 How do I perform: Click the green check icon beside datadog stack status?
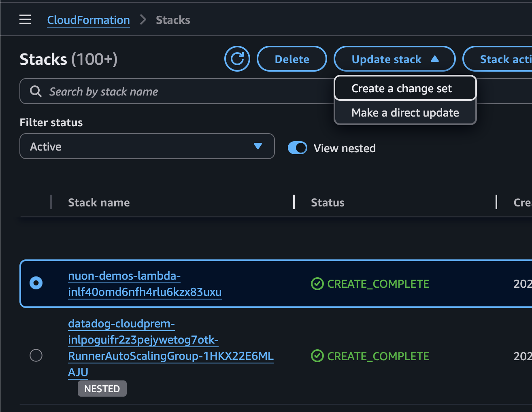(x=317, y=356)
